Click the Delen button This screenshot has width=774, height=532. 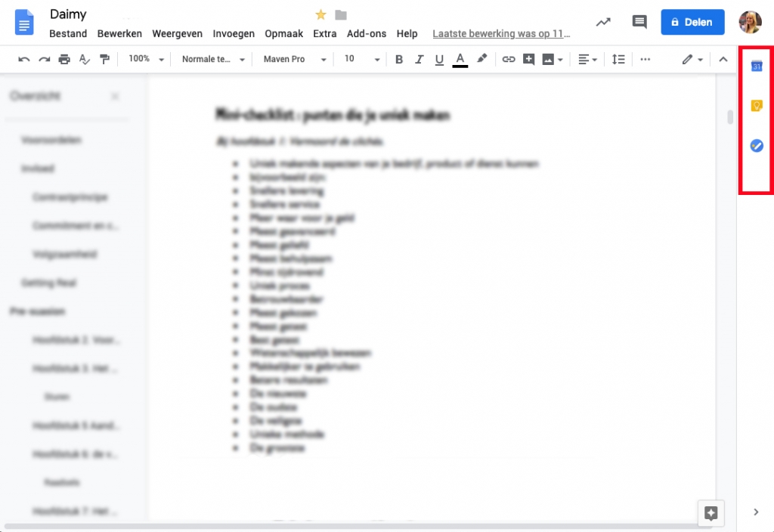(692, 22)
